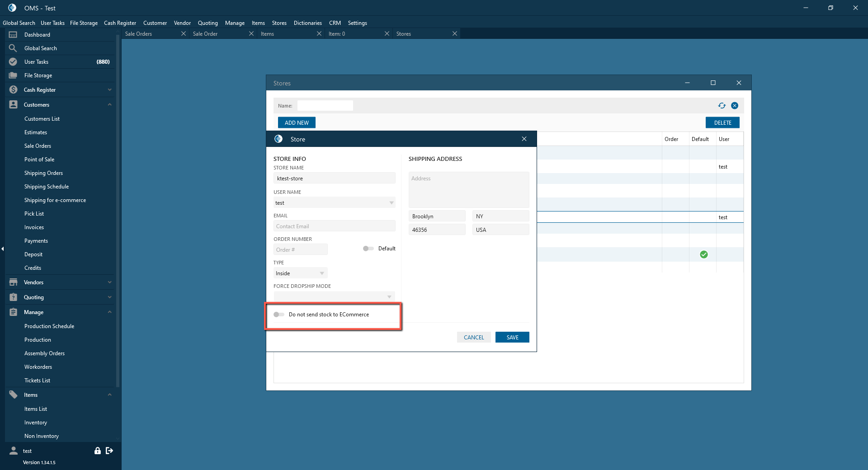Open the User Name dropdown
Viewport: 868px width, 470px height.
click(x=335, y=203)
